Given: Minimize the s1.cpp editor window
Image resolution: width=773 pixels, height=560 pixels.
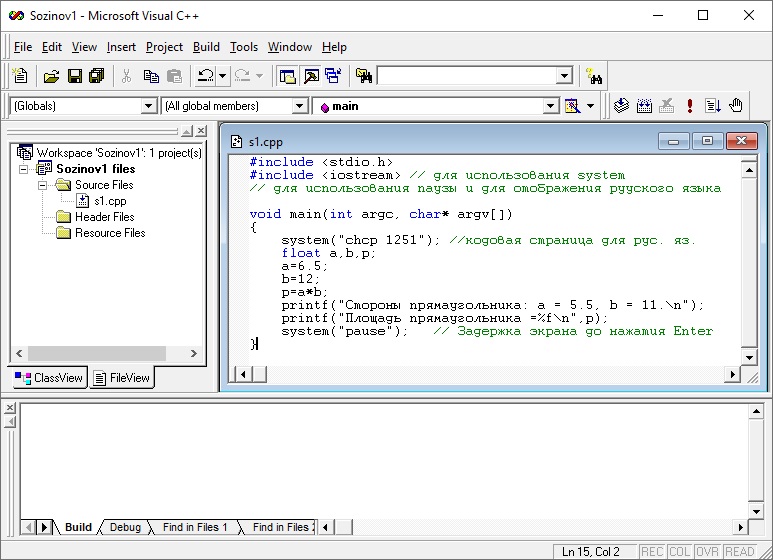Looking at the screenshot, I should pos(673,141).
